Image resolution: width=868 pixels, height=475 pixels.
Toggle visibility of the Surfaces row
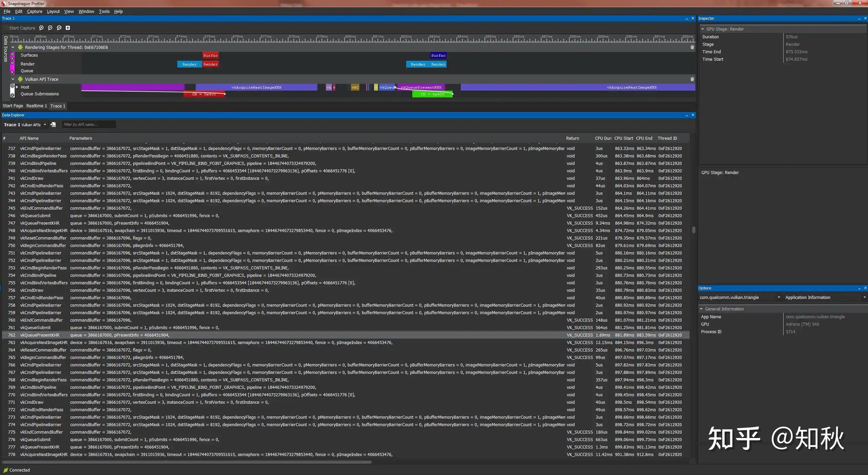[12, 55]
